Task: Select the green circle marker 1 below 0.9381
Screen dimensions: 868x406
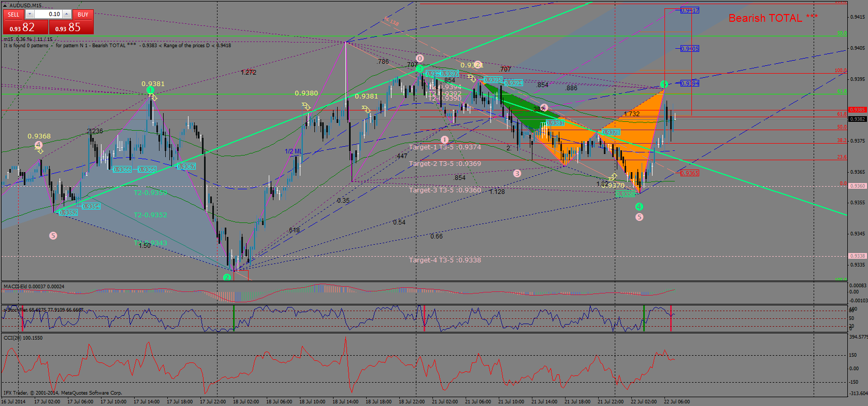Action: [150, 90]
